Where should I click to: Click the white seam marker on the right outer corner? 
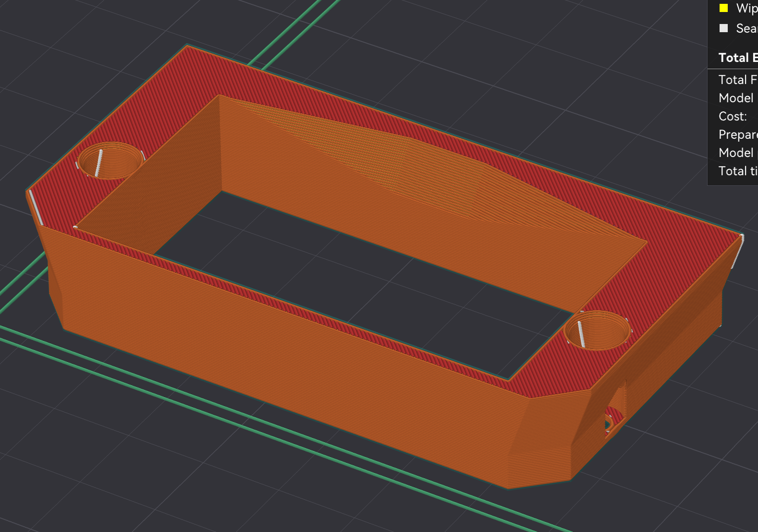738,251
